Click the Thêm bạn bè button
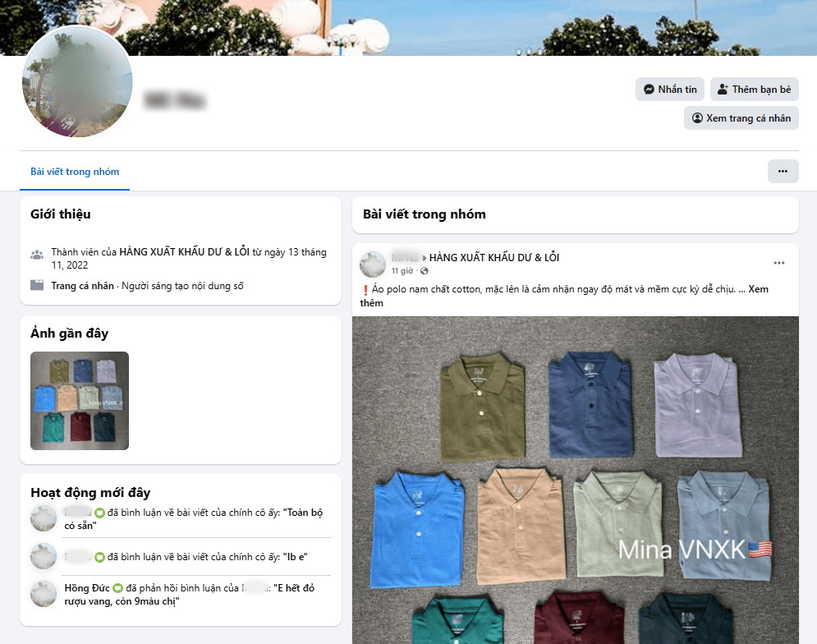Image resolution: width=817 pixels, height=644 pixels. click(755, 90)
